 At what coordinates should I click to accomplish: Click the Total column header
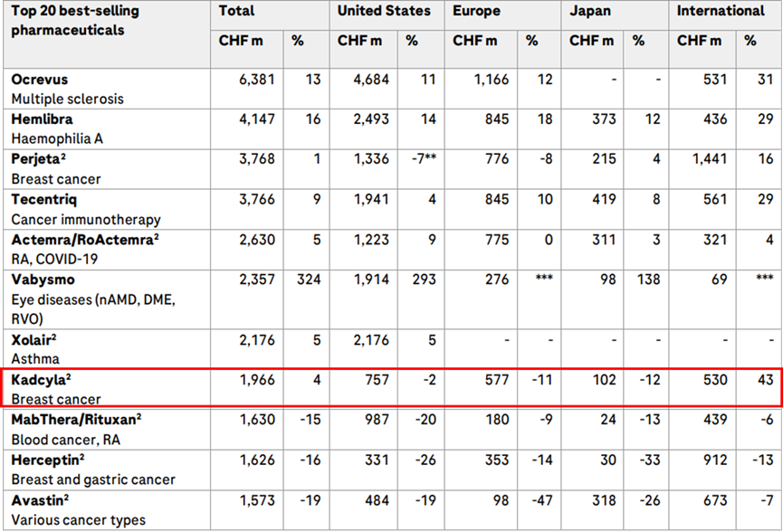click(x=237, y=11)
